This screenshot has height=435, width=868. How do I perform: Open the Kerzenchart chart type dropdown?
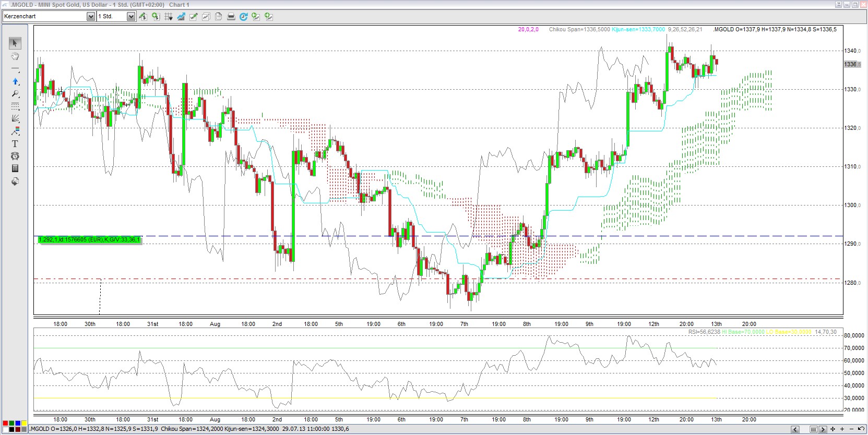(x=91, y=17)
